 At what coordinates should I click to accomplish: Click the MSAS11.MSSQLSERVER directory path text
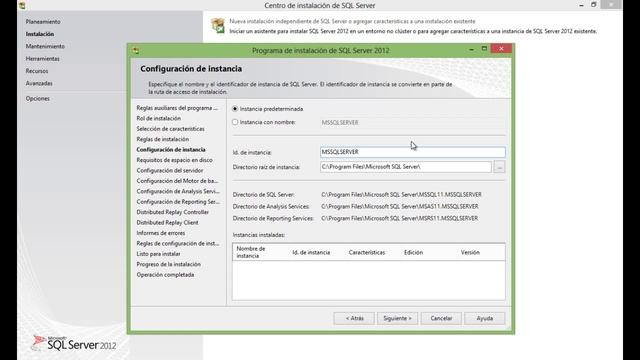tap(400, 207)
